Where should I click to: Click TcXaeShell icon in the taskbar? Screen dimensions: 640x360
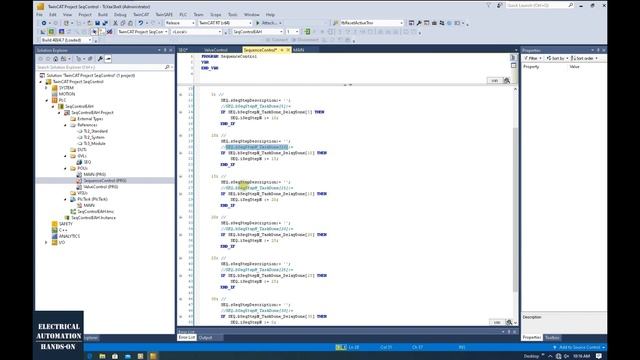tap(153, 356)
